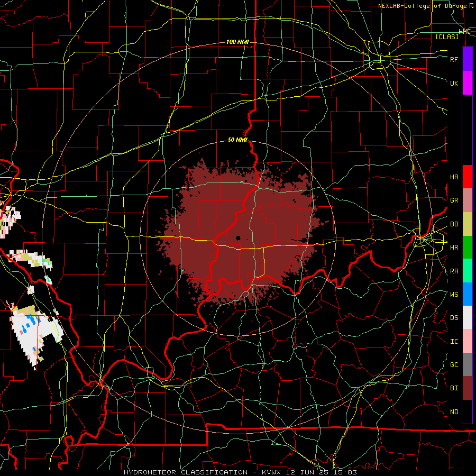Click the GC legend label
476x476 pixels.
point(454,365)
